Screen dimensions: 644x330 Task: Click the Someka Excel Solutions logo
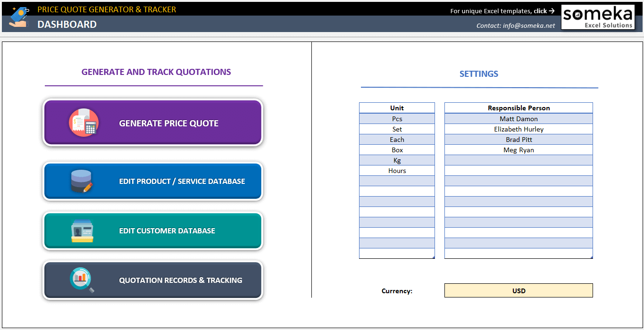point(598,17)
